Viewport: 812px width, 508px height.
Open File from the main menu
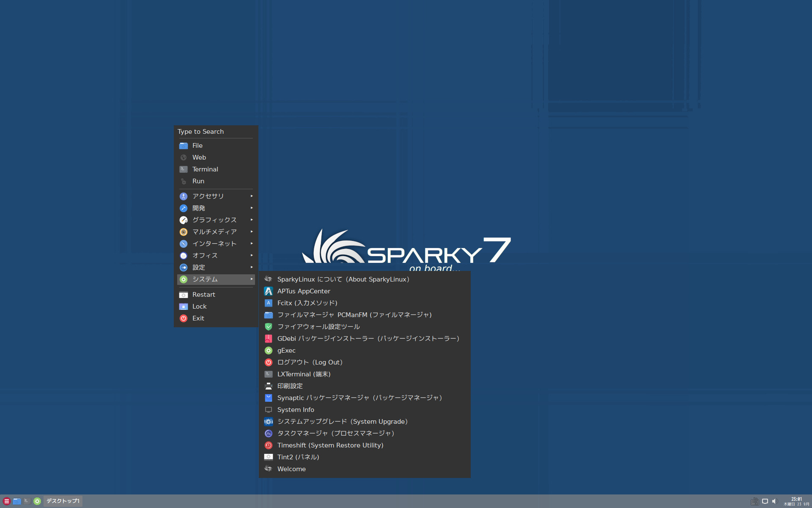pos(216,146)
